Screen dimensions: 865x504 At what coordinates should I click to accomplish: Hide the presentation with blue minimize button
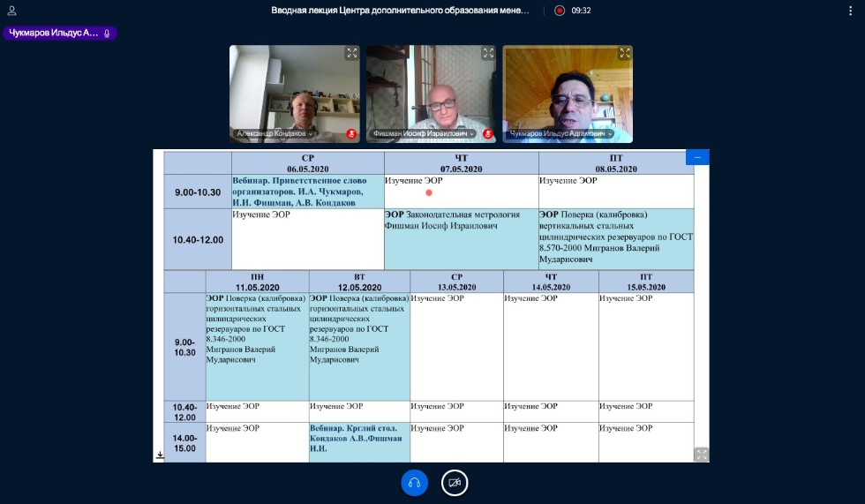[x=697, y=157]
